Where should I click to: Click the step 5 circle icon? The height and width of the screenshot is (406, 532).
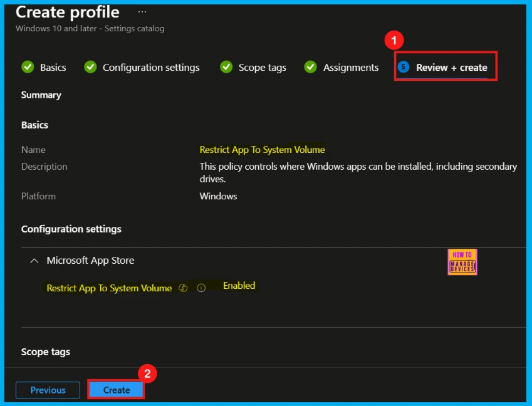pyautogui.click(x=404, y=67)
